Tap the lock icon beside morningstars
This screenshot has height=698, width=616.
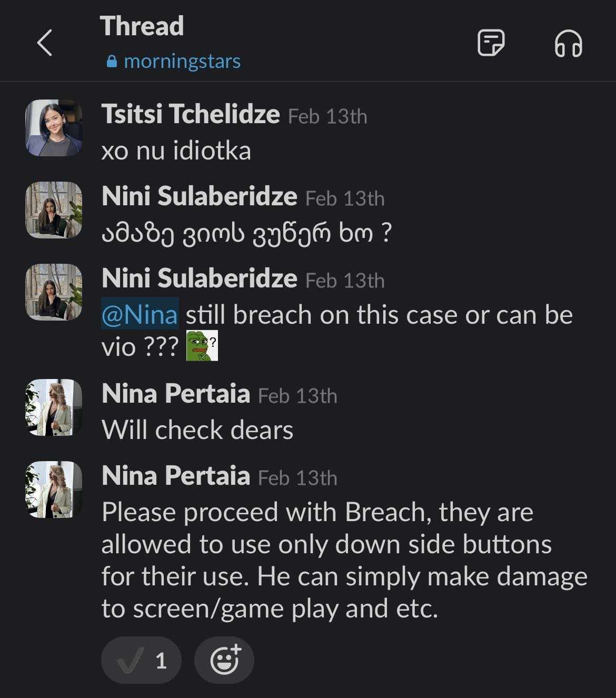pos(112,62)
